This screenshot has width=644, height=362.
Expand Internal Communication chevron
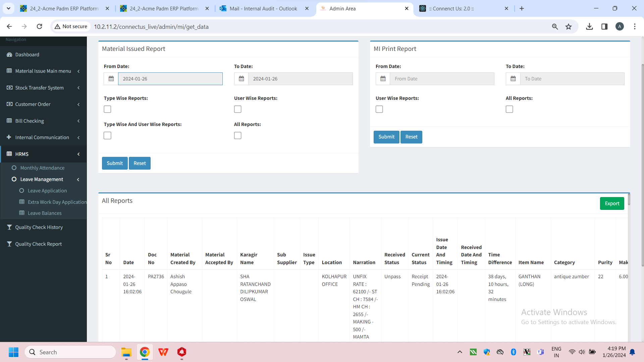click(x=78, y=137)
